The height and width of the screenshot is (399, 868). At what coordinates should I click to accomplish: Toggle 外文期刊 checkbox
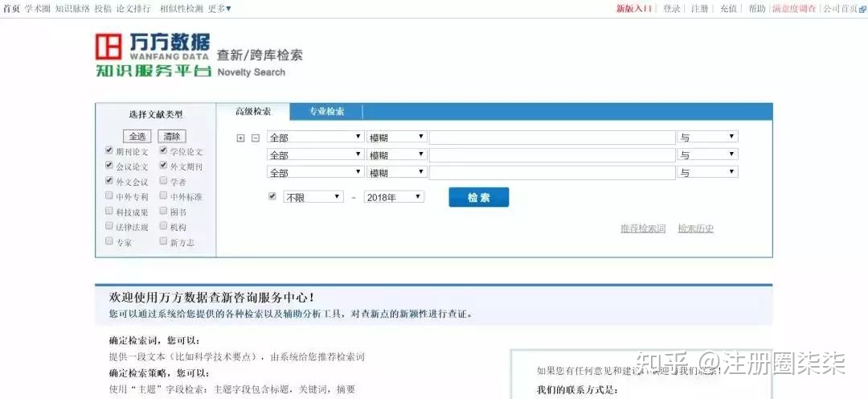tap(163, 166)
